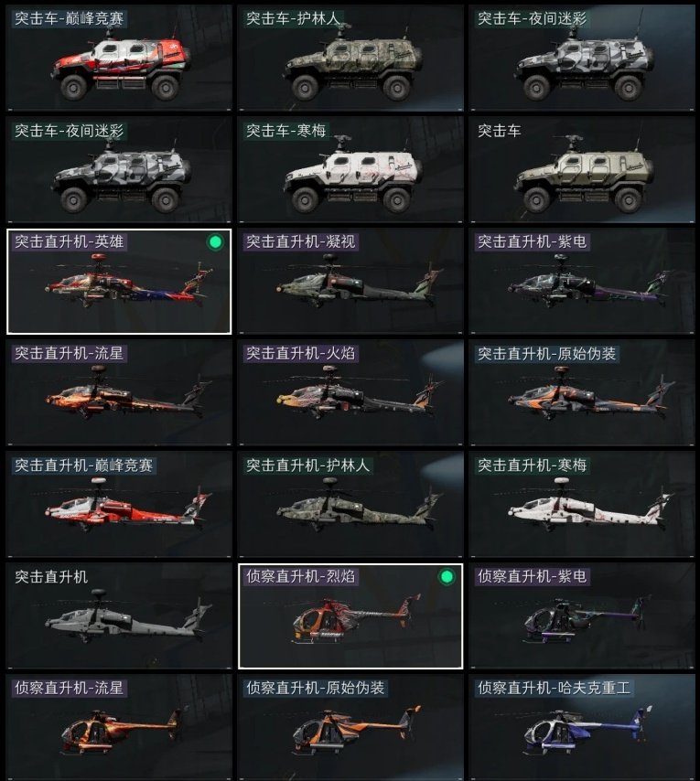
Task: Pick the 突击直升机-火焰 flame skin
Action: 350,392
